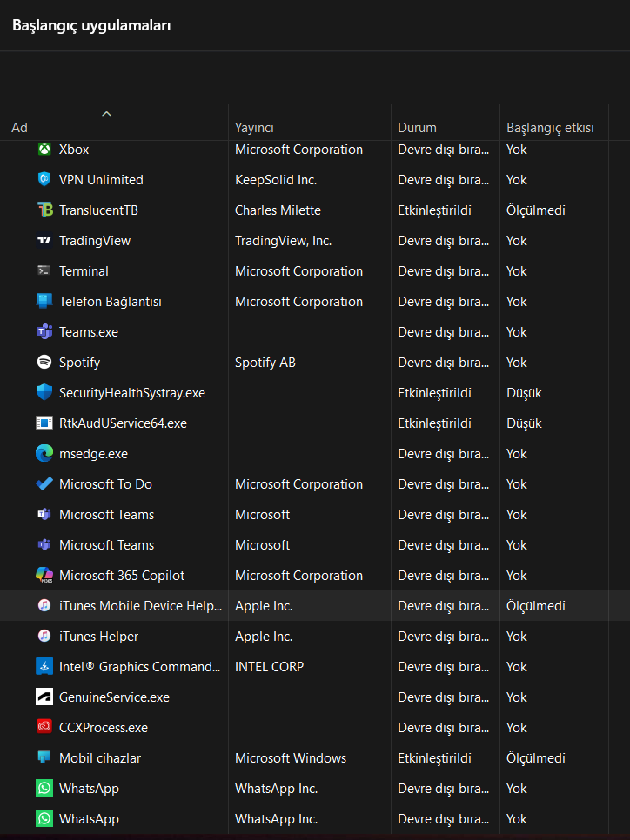
Task: Select the Terminal entry name
Action: (x=84, y=271)
